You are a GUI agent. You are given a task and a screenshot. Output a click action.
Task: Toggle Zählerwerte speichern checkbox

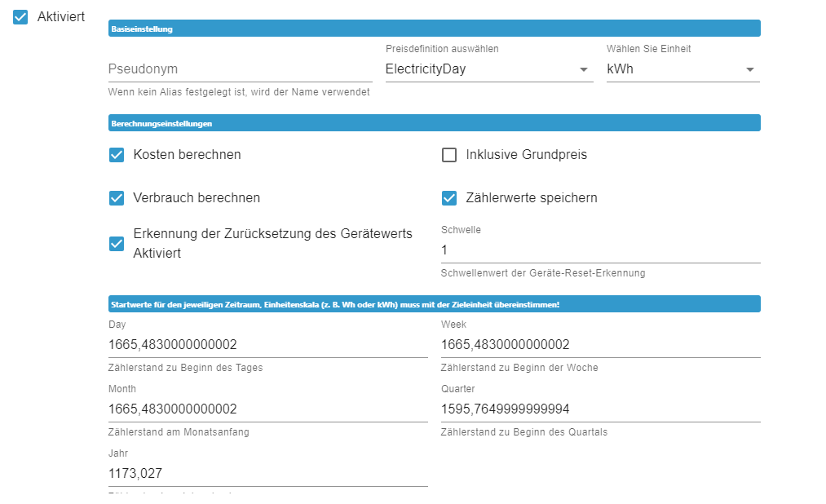(448, 198)
